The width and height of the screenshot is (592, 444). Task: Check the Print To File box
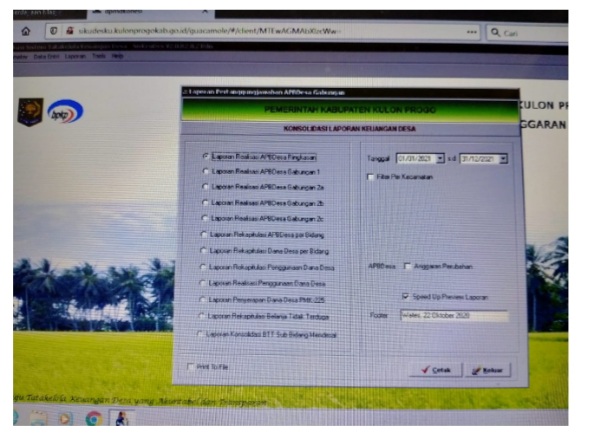coord(191,366)
